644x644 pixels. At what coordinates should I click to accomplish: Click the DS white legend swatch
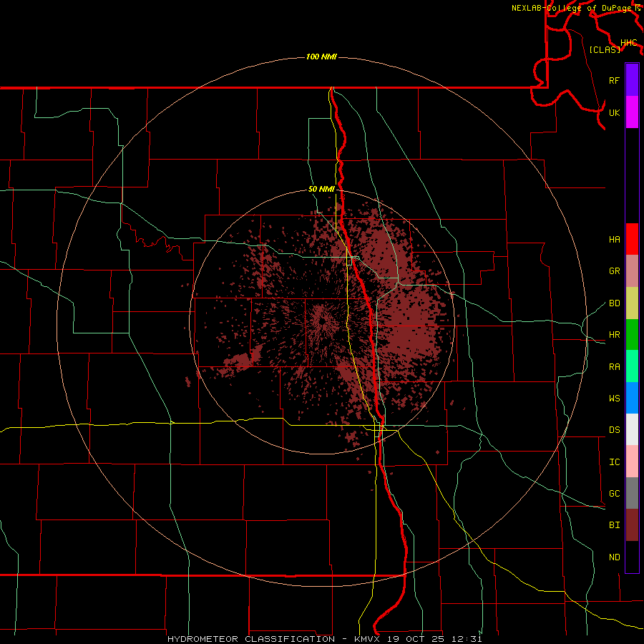[632, 429]
